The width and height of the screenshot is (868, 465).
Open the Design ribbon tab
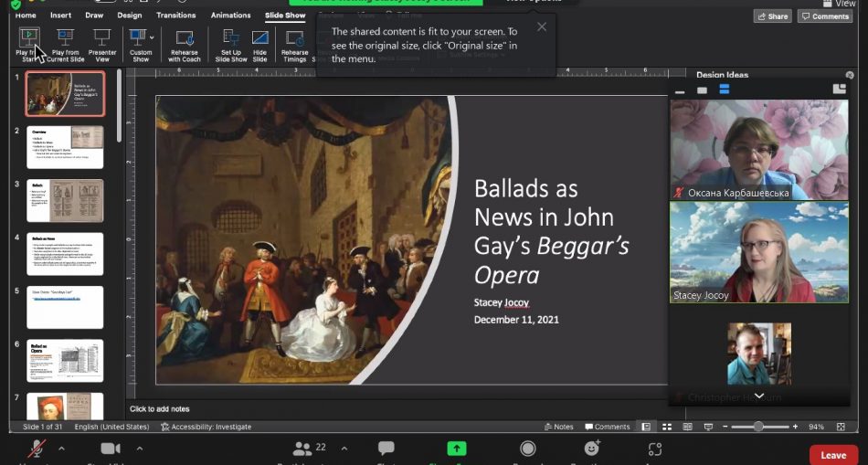click(130, 16)
